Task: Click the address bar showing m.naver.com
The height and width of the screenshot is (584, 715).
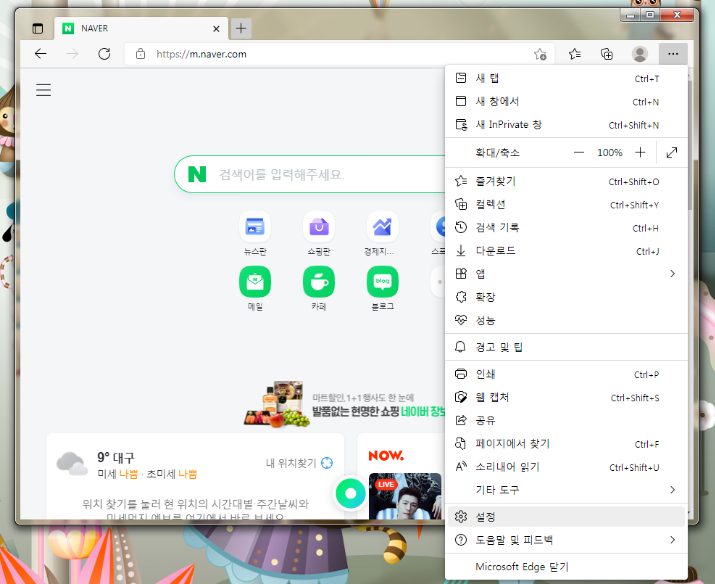Action: pyautogui.click(x=339, y=54)
